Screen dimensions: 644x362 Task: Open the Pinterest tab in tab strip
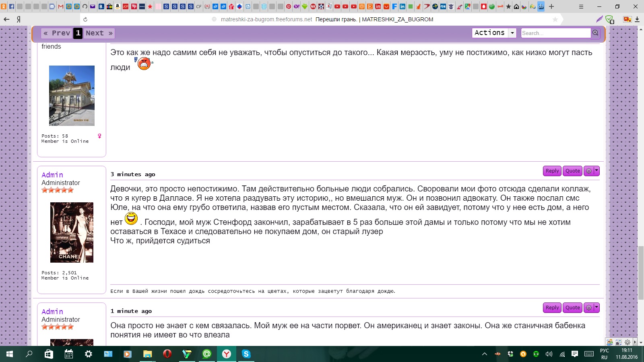pyautogui.click(x=289, y=6)
